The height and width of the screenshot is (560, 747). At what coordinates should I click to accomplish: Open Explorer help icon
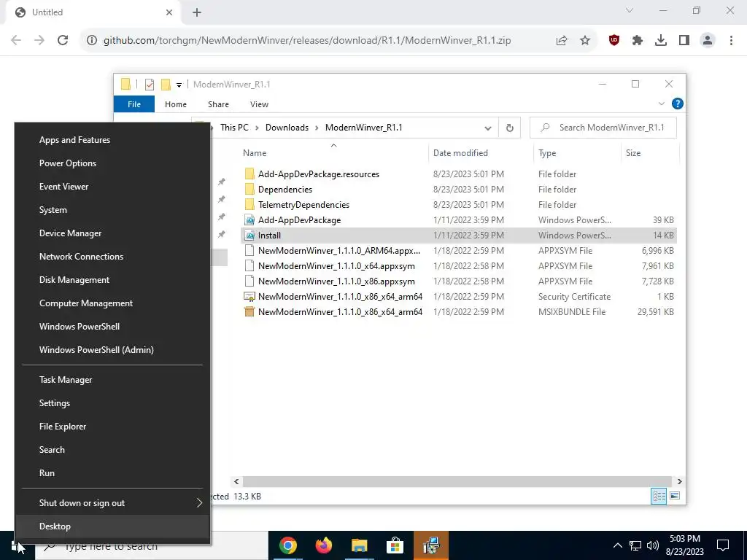tap(677, 104)
